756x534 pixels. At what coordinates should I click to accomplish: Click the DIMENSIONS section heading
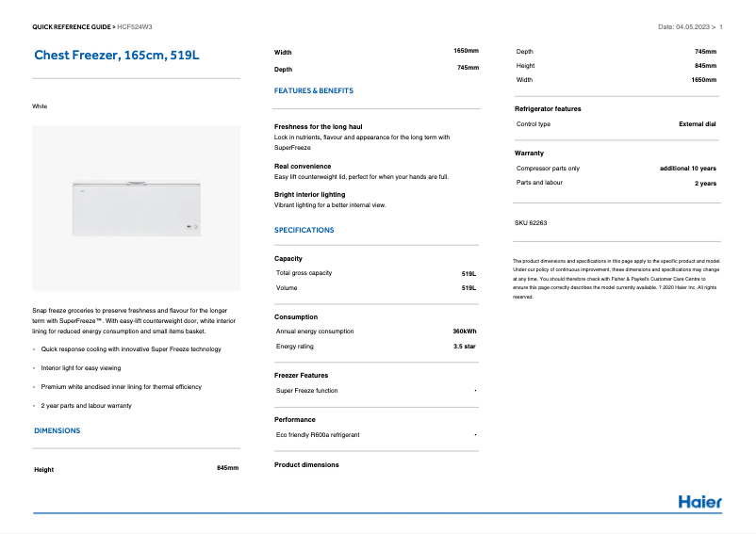(58, 430)
